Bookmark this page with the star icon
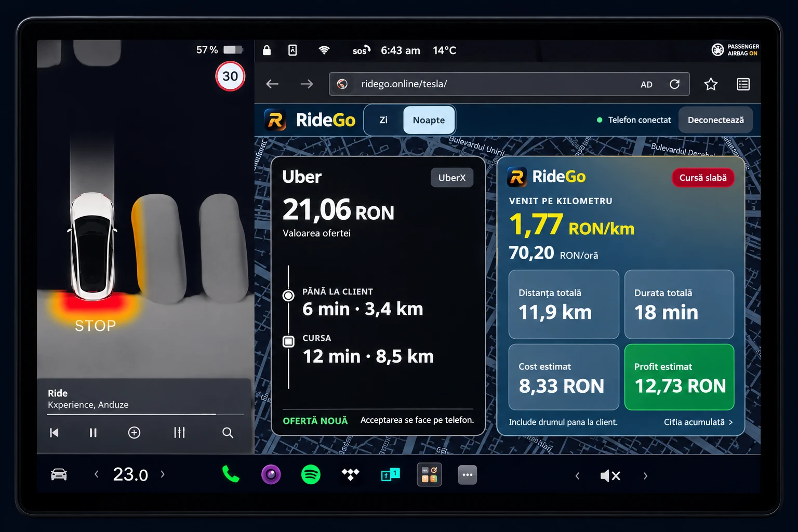Viewport: 798px width, 532px height. [711, 84]
